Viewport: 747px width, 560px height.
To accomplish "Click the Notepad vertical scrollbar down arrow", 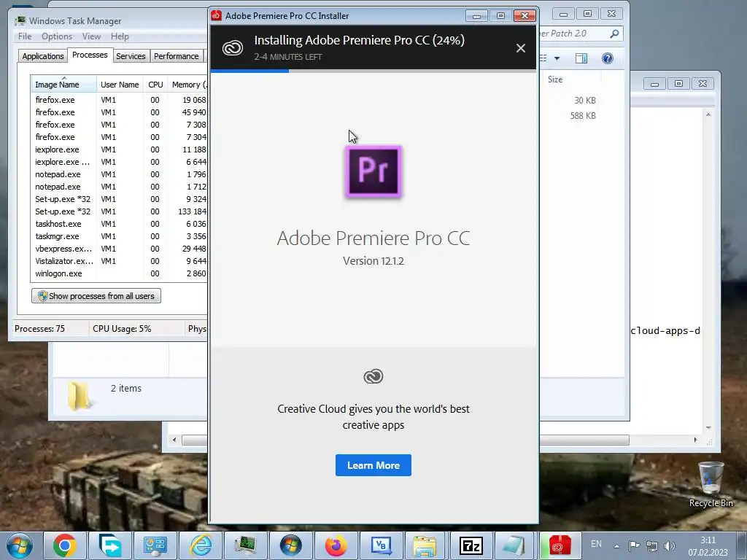I will (708, 427).
